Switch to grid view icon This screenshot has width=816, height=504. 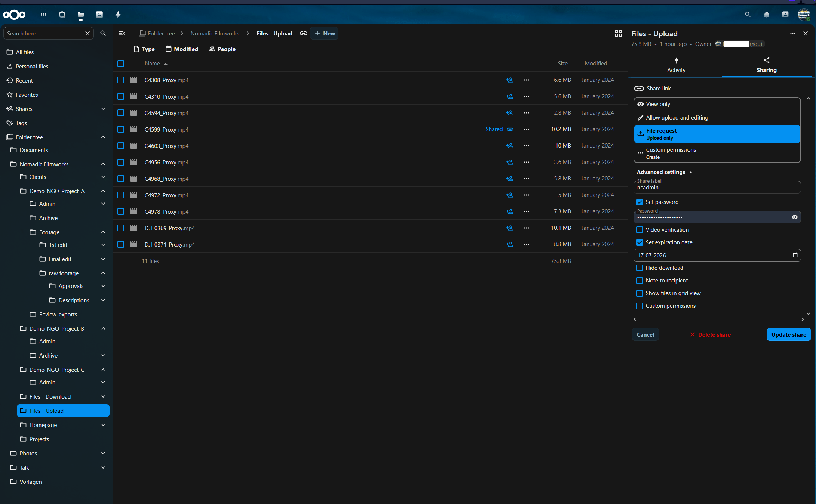click(618, 33)
